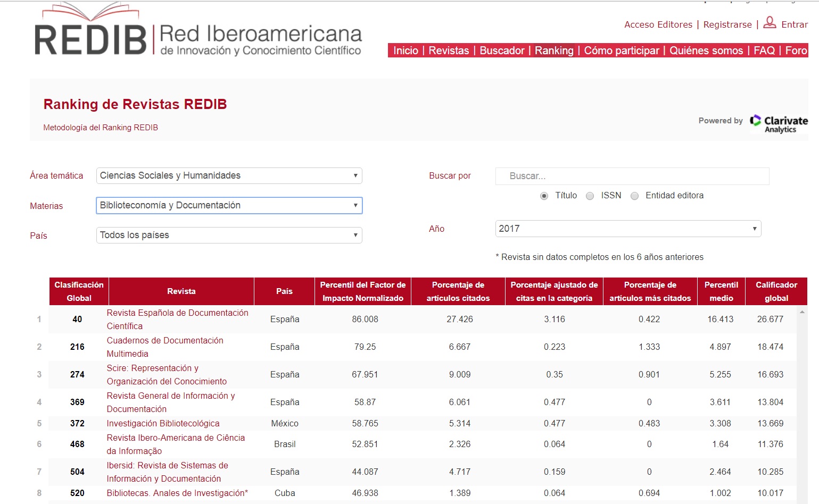Viewport: 819px width, 504px height.
Task: Open Cuadernos de Documentación Multimedia journal
Action: (165, 347)
